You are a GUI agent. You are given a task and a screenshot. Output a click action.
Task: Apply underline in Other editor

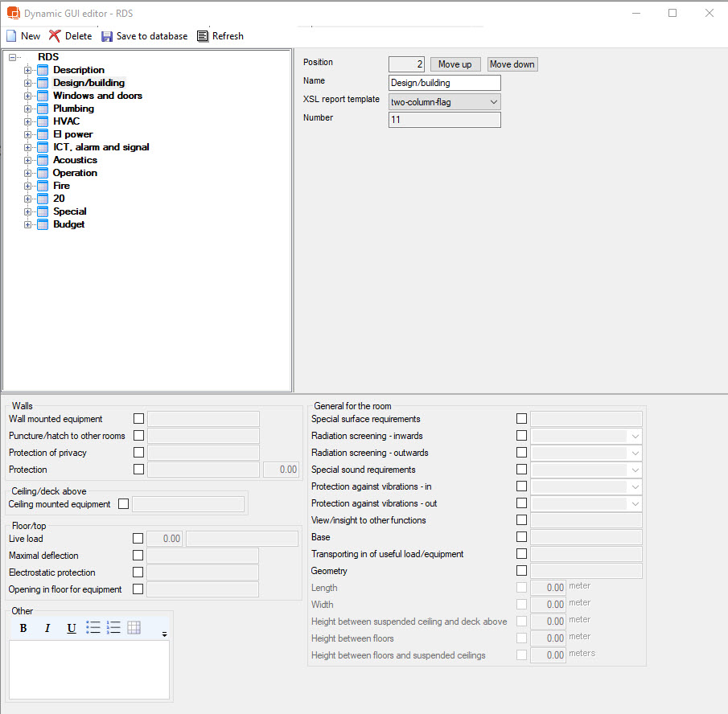pos(72,628)
